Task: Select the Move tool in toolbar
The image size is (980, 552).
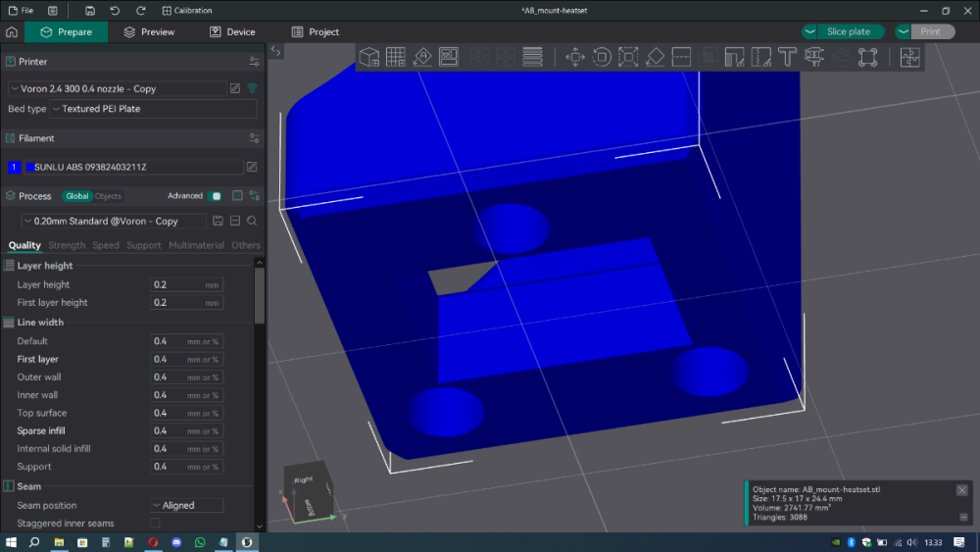Action: (575, 57)
